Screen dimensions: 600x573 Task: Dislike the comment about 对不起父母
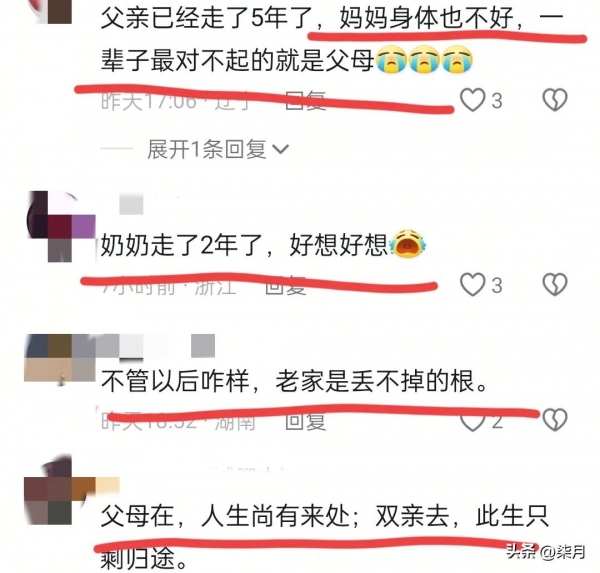click(x=555, y=100)
